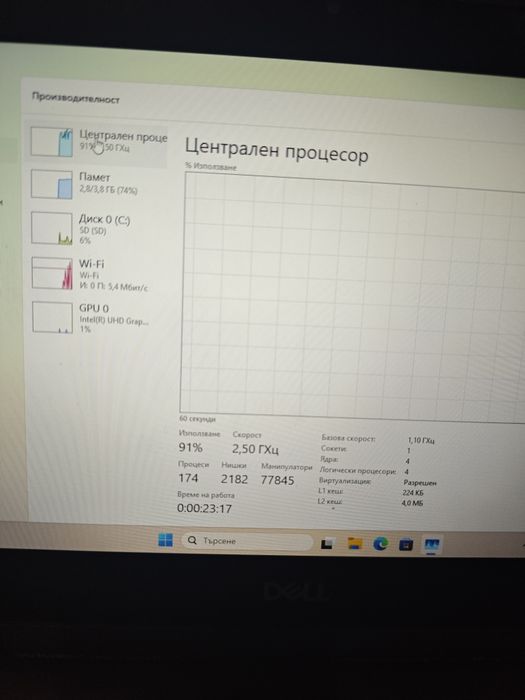This screenshot has width=525, height=700.
Task: Click the Търсене taskbar search box
Action: pyautogui.click(x=247, y=541)
